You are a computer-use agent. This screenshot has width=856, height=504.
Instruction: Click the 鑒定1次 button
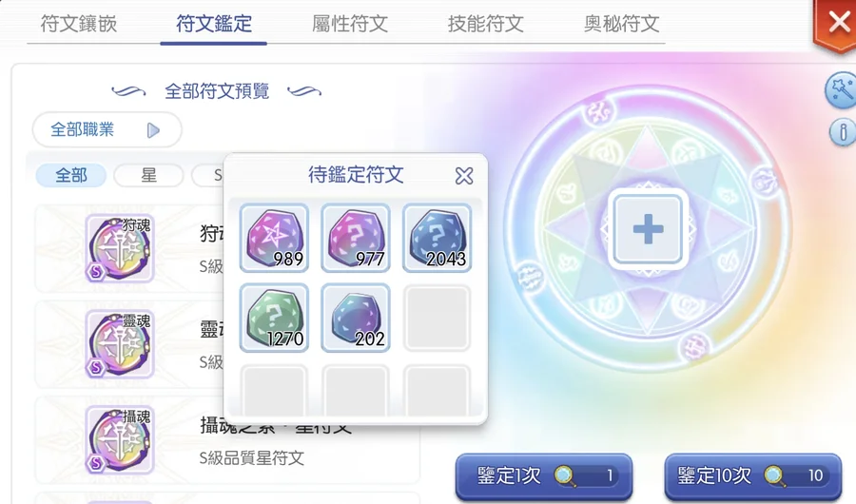pos(544,476)
